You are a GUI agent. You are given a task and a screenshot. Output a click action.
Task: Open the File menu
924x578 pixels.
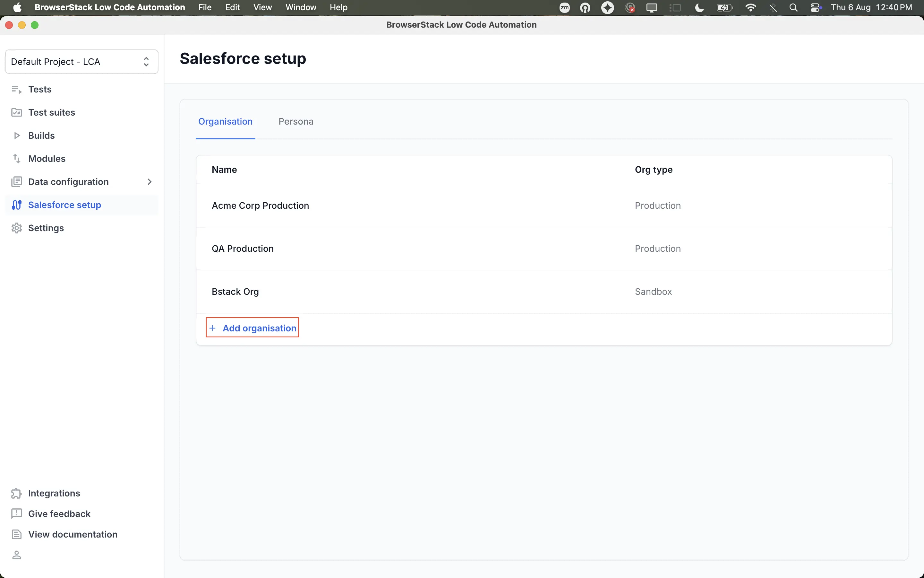coord(205,8)
